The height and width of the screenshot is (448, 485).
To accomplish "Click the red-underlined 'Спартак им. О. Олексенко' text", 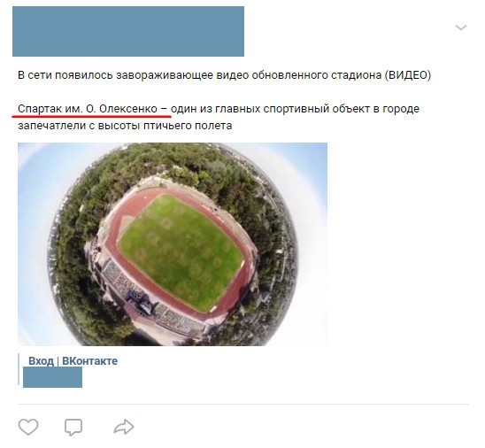I will (x=88, y=109).
